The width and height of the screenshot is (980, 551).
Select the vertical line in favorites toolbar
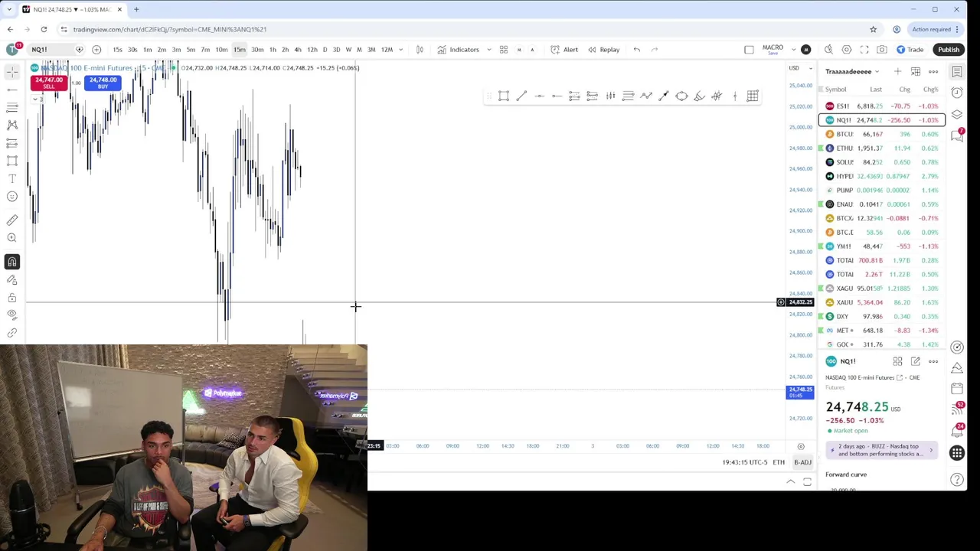tap(735, 96)
